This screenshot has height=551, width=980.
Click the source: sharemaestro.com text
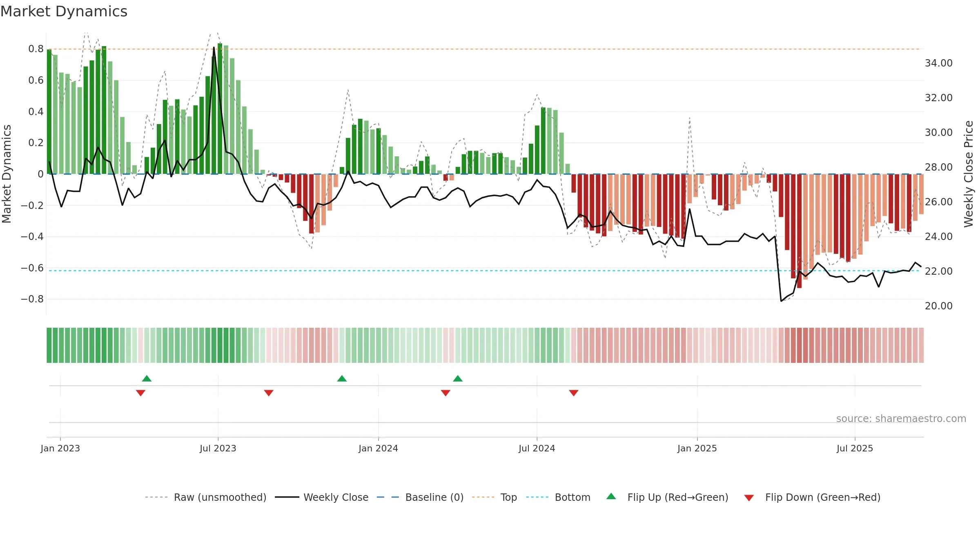click(901, 418)
